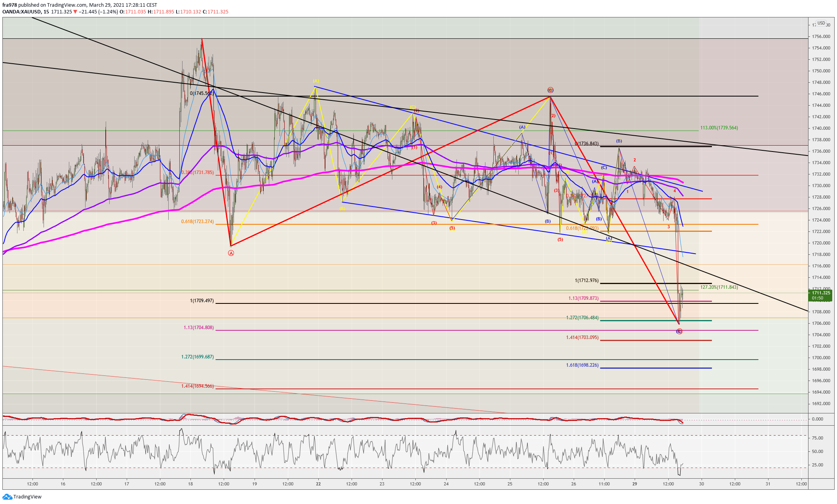Click the Fib label 0.382(1731.785)
Image resolution: width=837 pixels, height=504 pixels.
(x=198, y=172)
